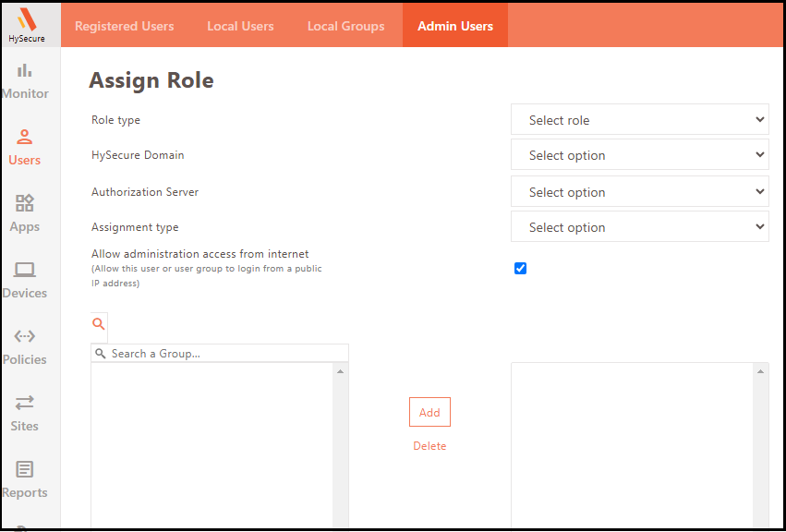Expand the Authorization Server dropdown
Viewport: 786px width, 532px height.
(x=639, y=192)
